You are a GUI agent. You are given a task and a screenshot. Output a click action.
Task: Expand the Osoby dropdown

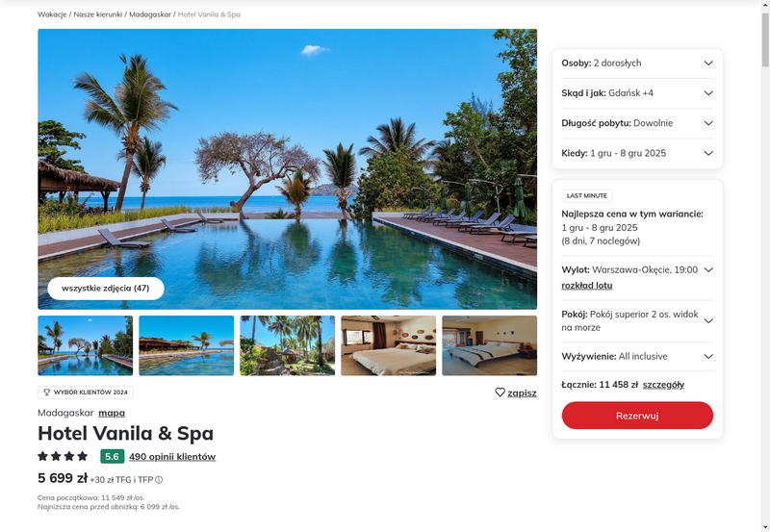pyautogui.click(x=637, y=63)
